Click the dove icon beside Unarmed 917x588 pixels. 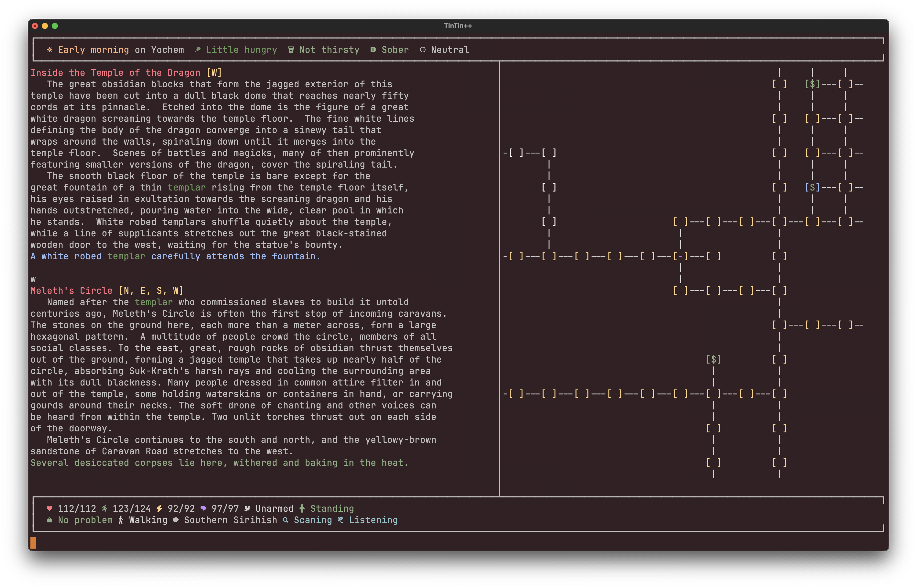[247, 509]
